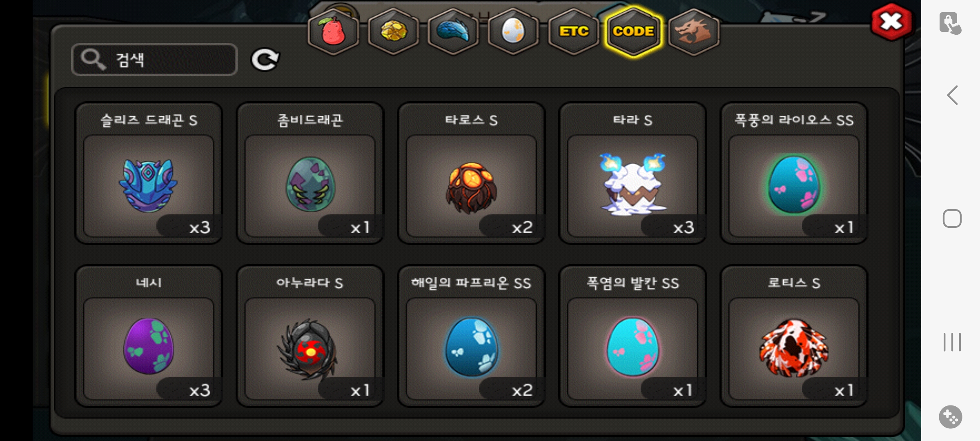
Task: Select the 폭풍의 라이오스 SS egg
Action: tap(794, 174)
